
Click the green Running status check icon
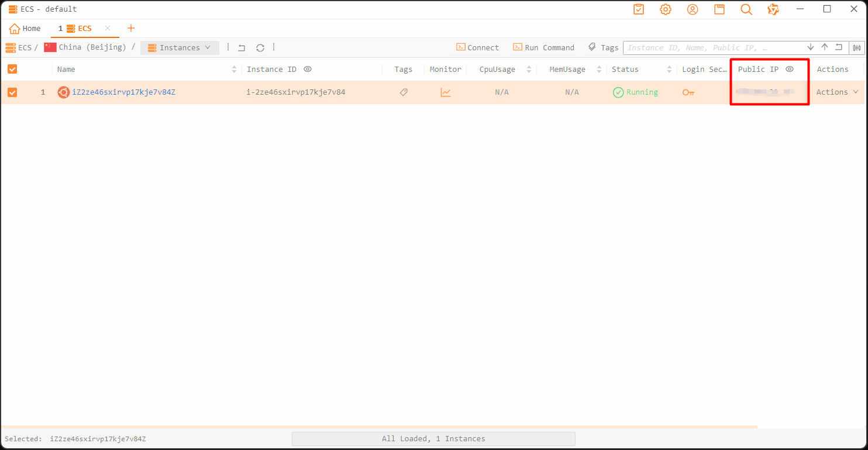tap(618, 92)
